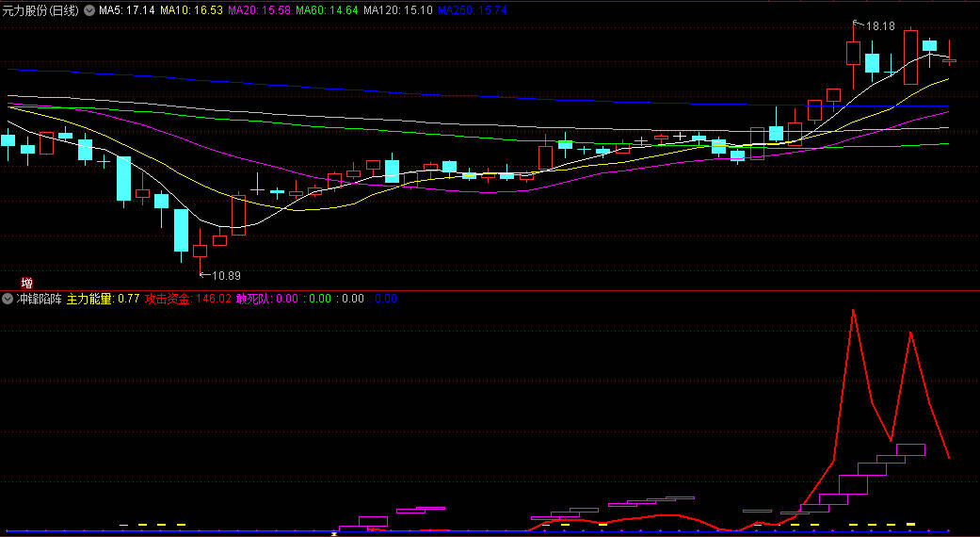Viewport: 980px width, 537px height.
Task: Select the candlestick at the 10.89 low
Action: click(200, 252)
